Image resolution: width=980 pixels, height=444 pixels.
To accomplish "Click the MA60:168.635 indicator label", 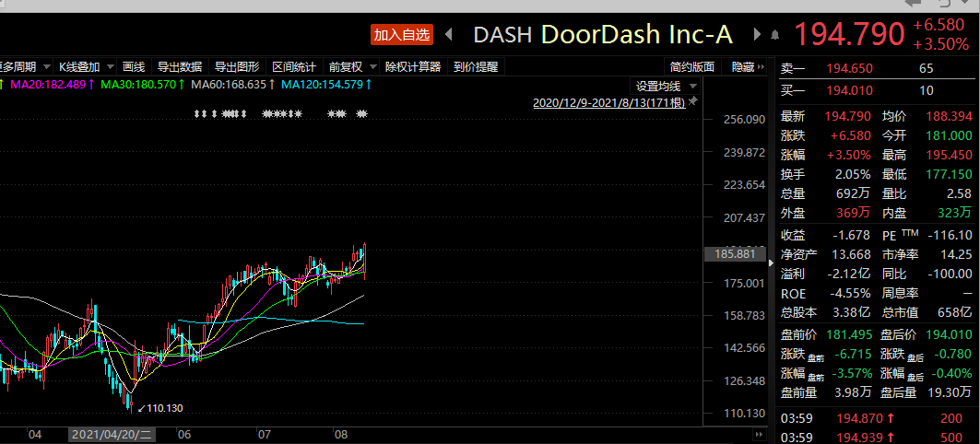I will click(233, 85).
